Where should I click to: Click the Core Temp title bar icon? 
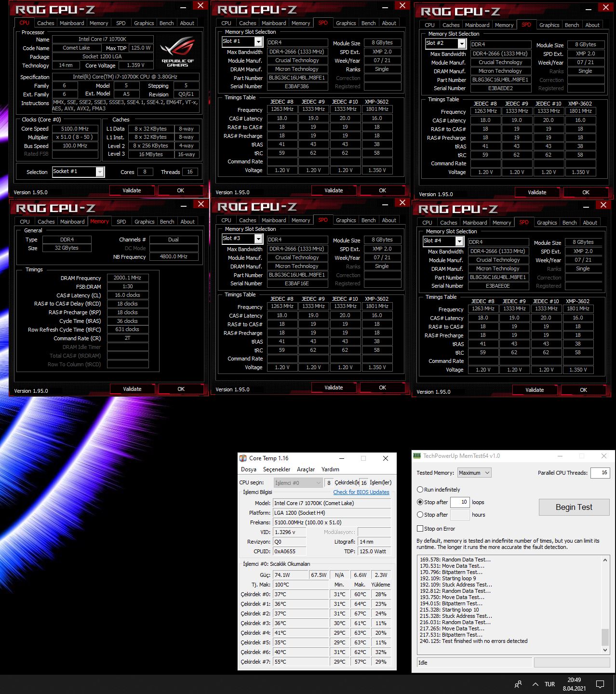point(243,458)
